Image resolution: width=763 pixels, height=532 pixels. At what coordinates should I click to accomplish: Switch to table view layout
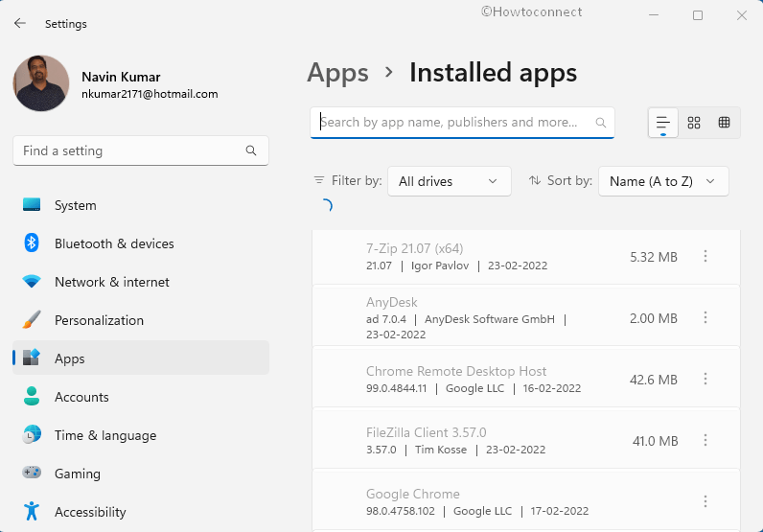pyautogui.click(x=724, y=123)
